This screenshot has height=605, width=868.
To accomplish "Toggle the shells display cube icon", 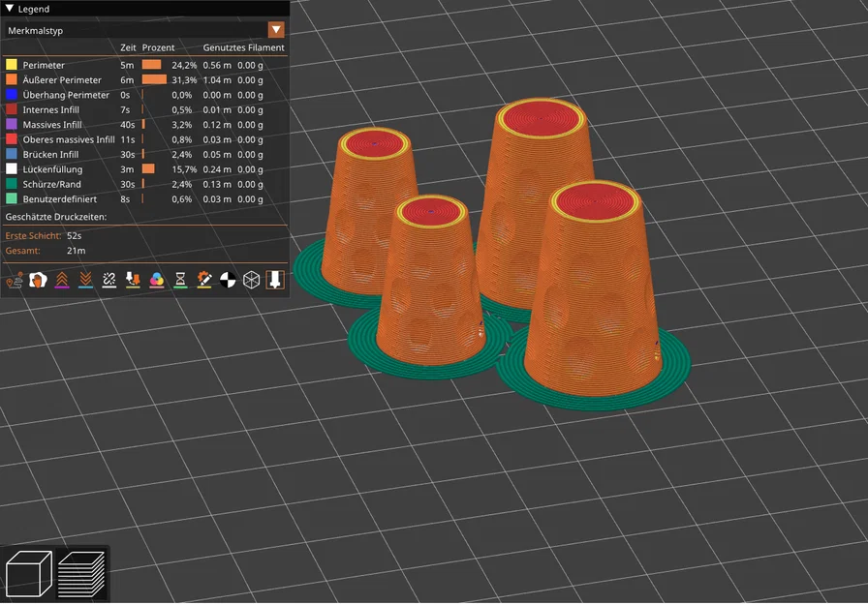I will [250, 280].
